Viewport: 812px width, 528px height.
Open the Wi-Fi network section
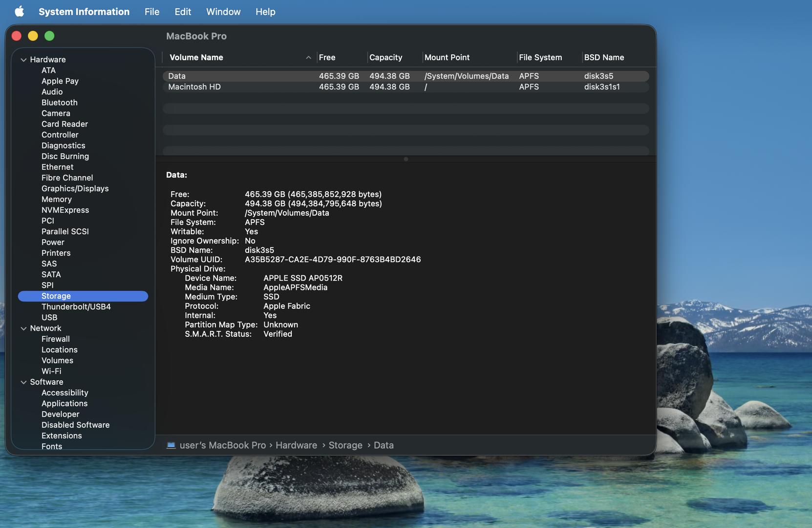point(51,371)
